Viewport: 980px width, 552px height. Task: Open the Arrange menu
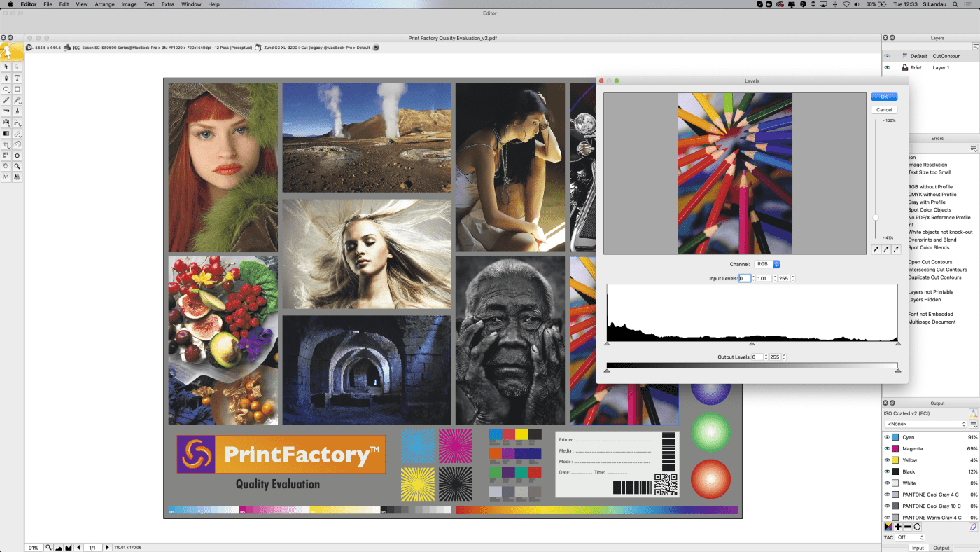(x=105, y=4)
